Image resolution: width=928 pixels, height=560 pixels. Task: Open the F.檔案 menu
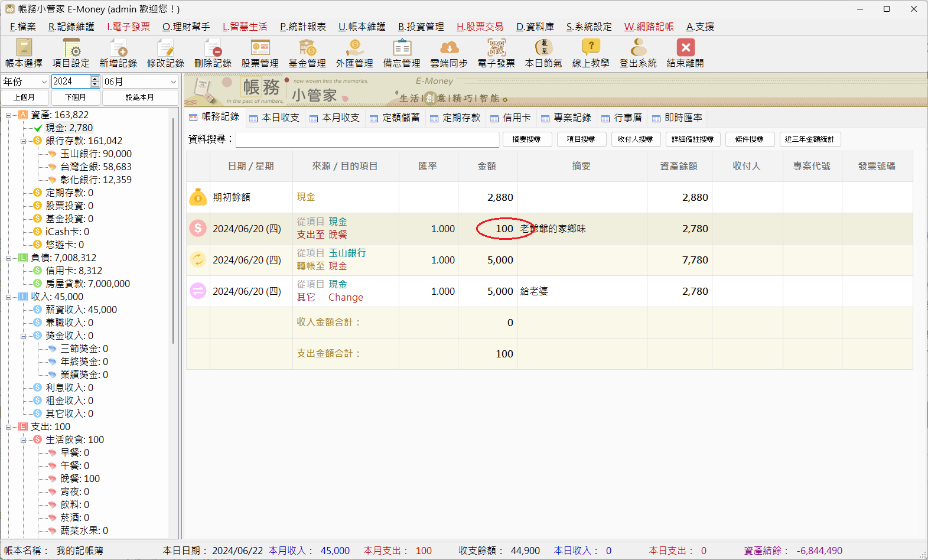point(23,27)
